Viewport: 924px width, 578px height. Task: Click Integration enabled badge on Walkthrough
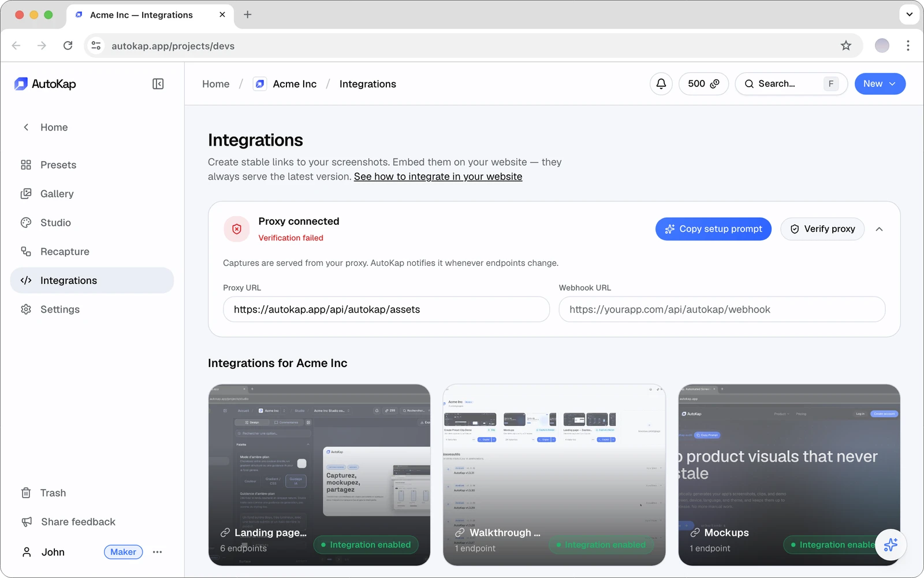(x=601, y=544)
